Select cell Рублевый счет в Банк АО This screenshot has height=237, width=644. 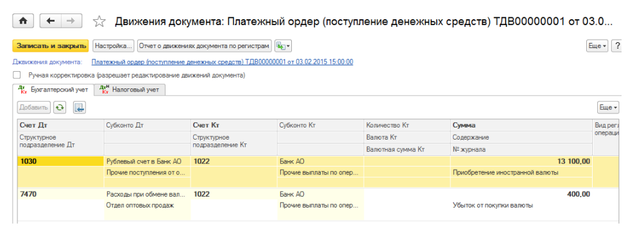point(147,161)
